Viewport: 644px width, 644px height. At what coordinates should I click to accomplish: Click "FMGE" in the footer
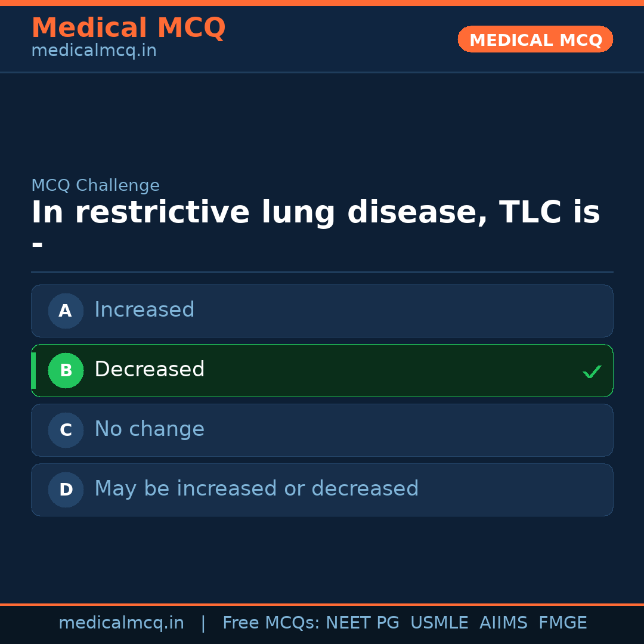pyautogui.click(x=563, y=623)
